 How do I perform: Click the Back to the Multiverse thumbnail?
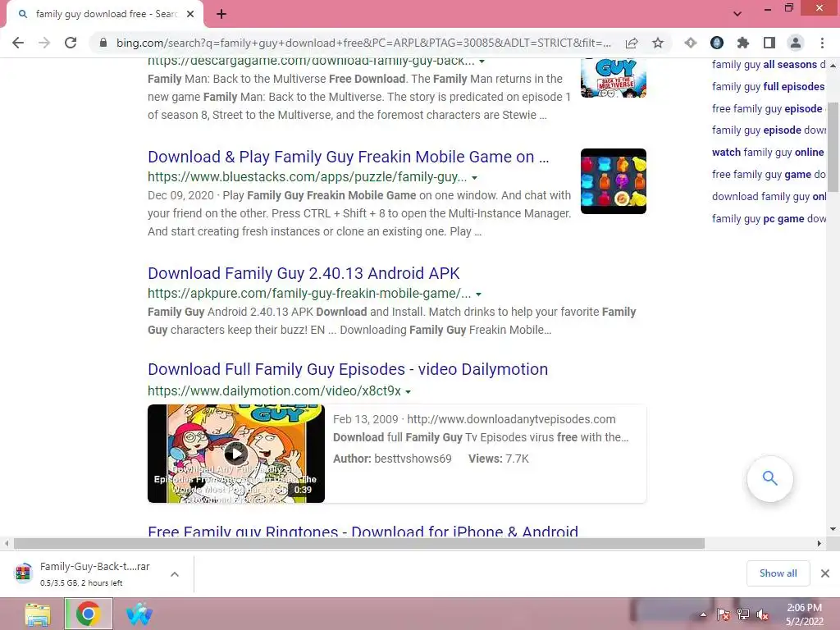click(614, 78)
